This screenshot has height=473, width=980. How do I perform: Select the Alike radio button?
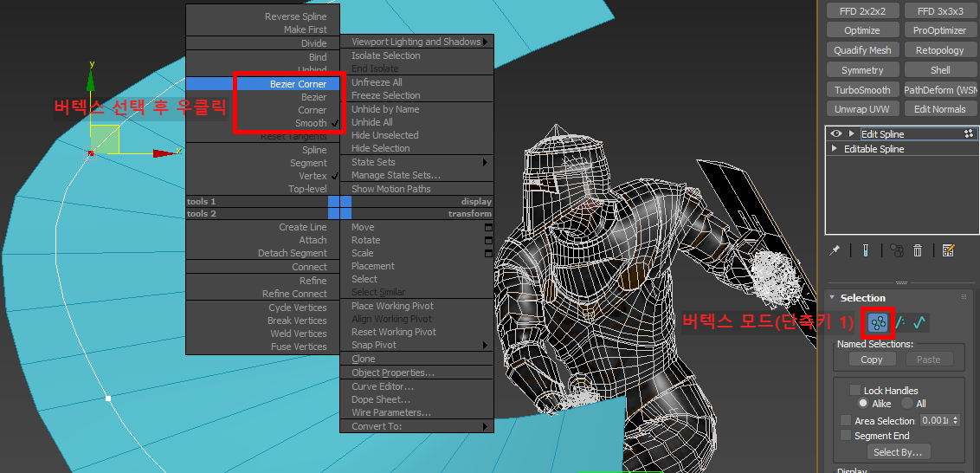pos(863,404)
